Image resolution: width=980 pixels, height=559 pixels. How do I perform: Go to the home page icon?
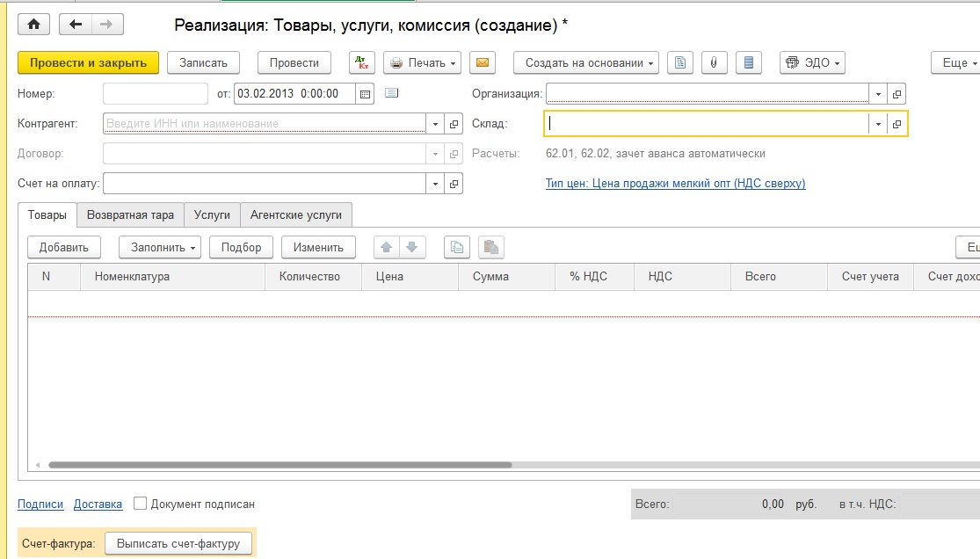tap(33, 25)
